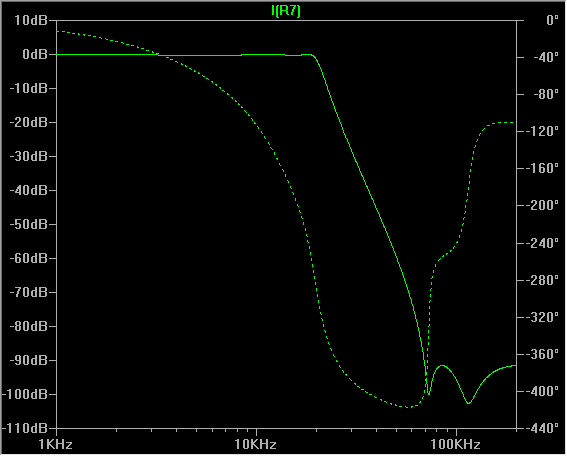Click the -280° phase axis label
This screenshot has height=456, width=567.
543,280
